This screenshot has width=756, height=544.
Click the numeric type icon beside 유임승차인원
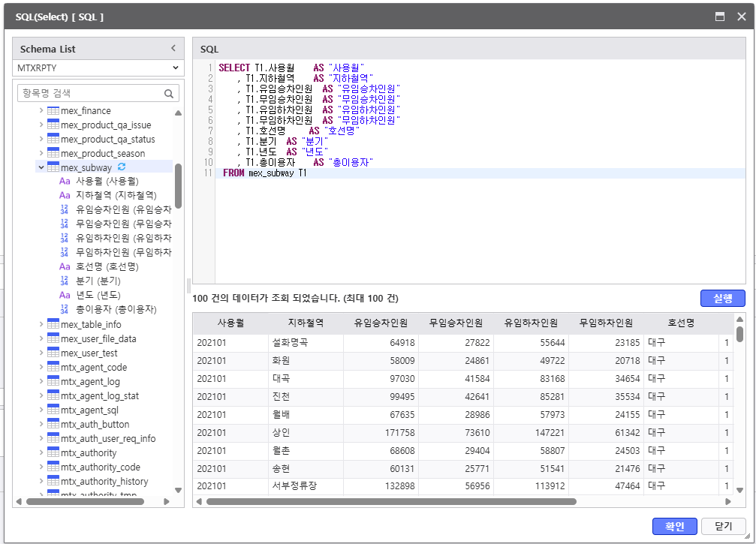tap(65, 210)
